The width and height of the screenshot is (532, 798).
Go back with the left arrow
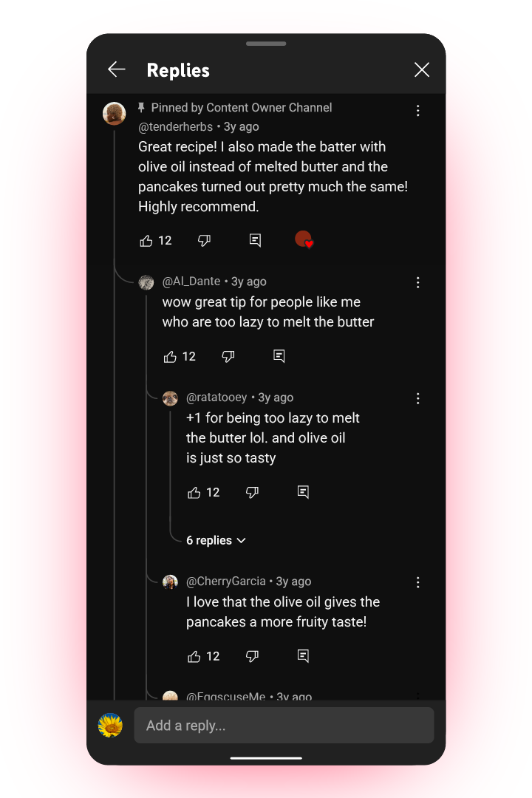click(117, 69)
